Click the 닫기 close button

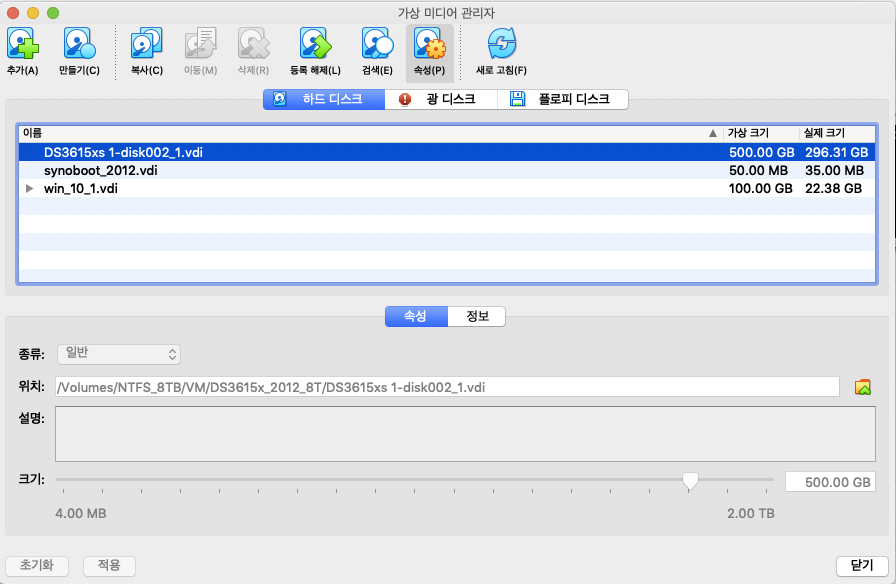point(862,566)
